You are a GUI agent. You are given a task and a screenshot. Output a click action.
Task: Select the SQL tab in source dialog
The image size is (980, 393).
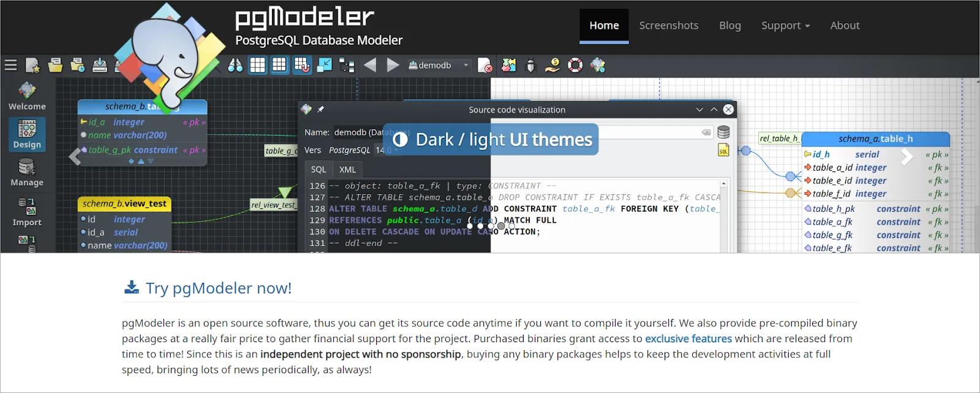point(318,170)
